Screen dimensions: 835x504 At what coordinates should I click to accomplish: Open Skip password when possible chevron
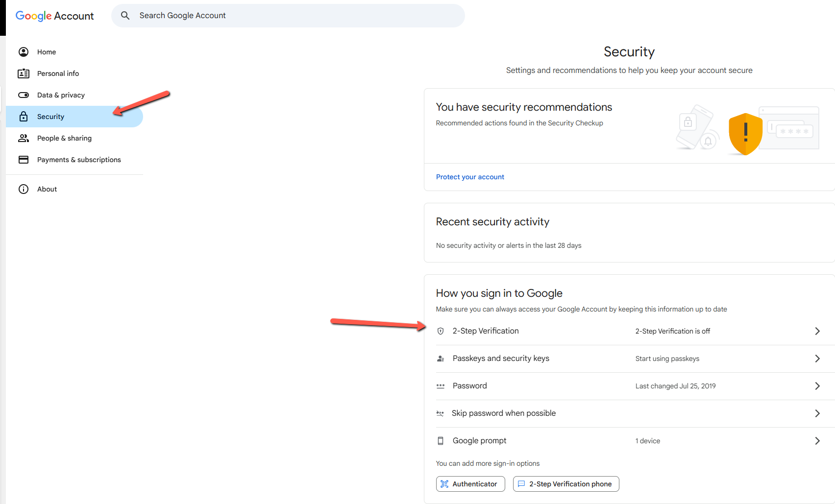tap(817, 413)
